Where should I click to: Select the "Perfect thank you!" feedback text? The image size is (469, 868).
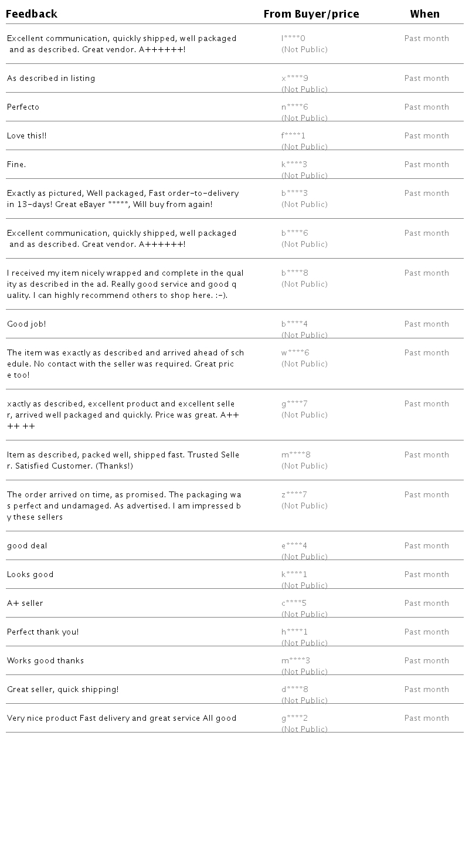click(x=43, y=632)
